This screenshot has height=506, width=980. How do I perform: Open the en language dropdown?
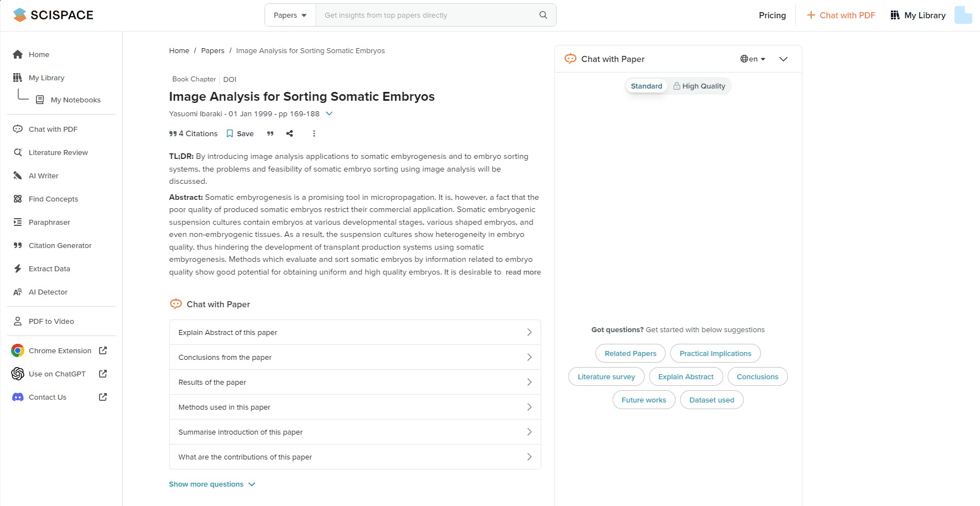tap(753, 59)
